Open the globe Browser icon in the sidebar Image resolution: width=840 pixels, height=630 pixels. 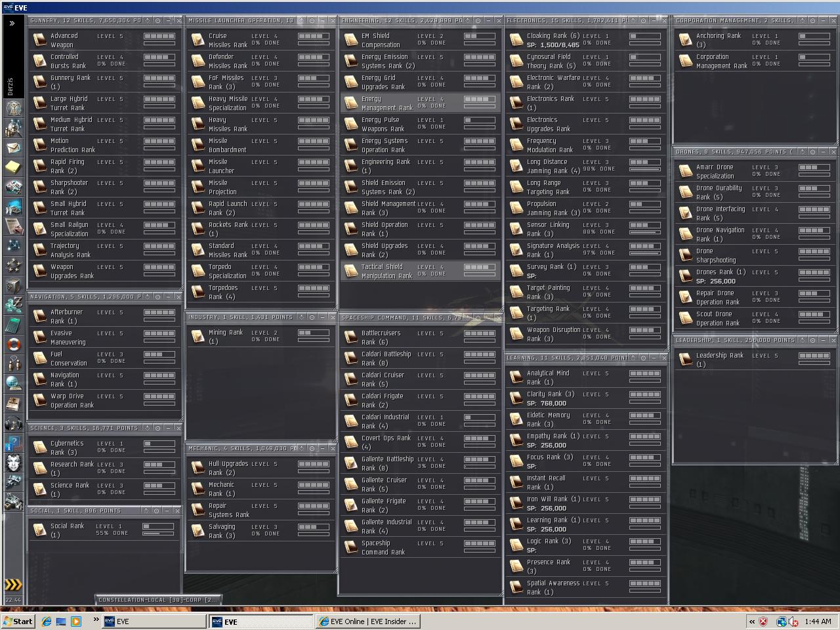click(14, 383)
